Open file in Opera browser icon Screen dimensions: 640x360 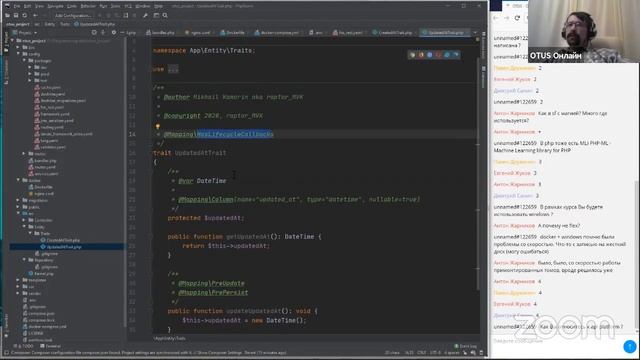(x=438, y=55)
